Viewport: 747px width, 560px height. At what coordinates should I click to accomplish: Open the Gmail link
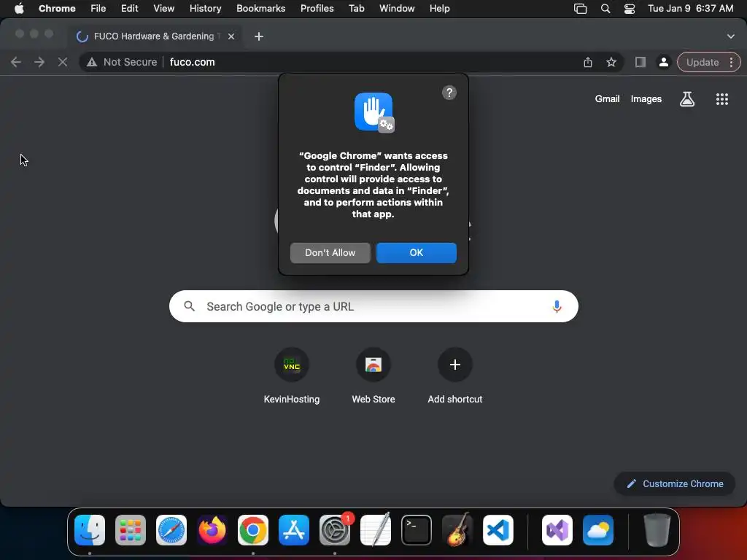tap(607, 99)
